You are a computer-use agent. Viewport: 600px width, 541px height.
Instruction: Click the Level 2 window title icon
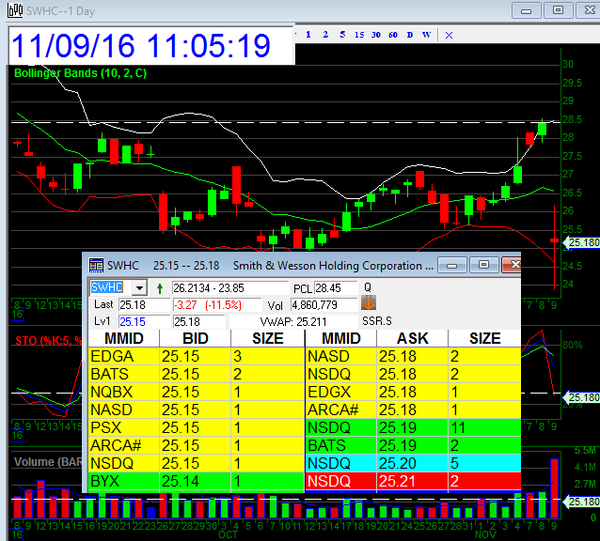click(x=96, y=266)
